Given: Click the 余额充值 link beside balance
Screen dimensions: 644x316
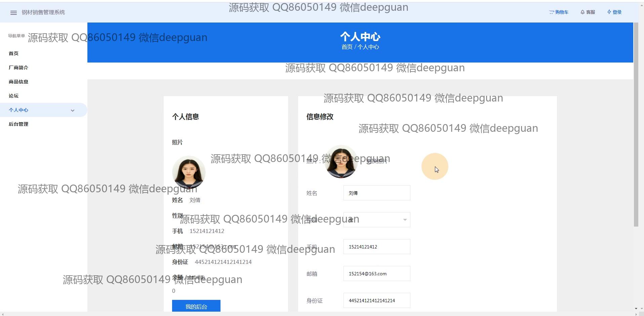Looking at the screenshot, I should click(x=196, y=278).
